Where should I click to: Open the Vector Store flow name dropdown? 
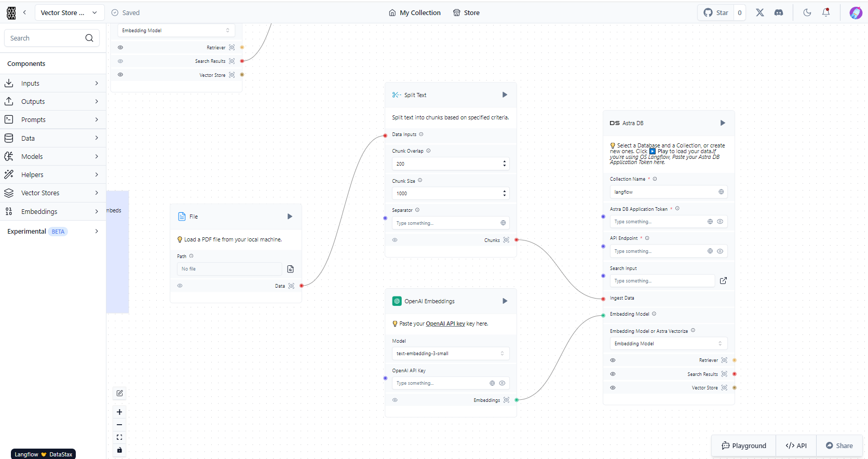[x=69, y=12]
